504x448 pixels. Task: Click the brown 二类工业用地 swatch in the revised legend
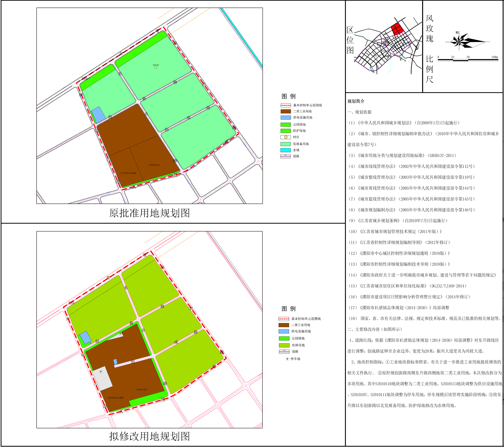click(x=284, y=325)
